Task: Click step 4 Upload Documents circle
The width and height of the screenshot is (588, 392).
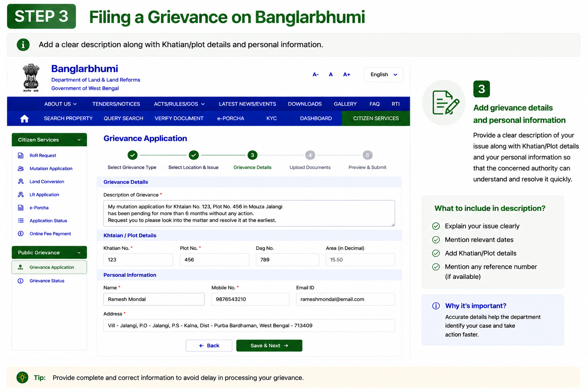Action: pos(310,155)
